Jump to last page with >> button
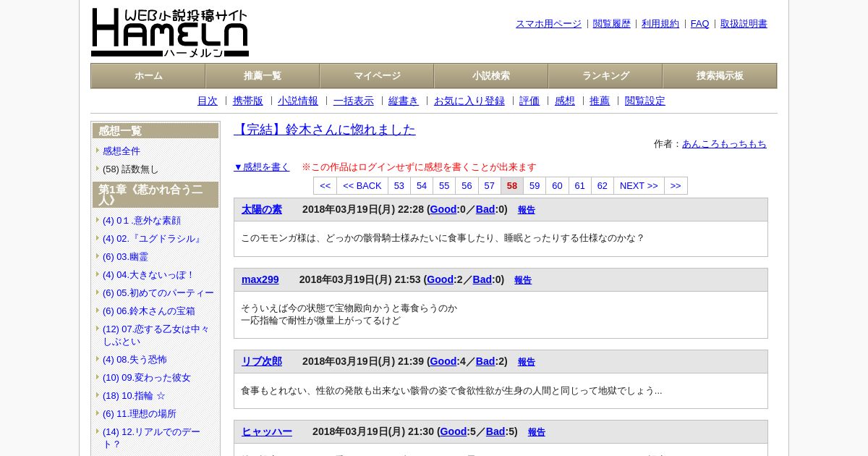This screenshot has width=868, height=456. [x=676, y=186]
